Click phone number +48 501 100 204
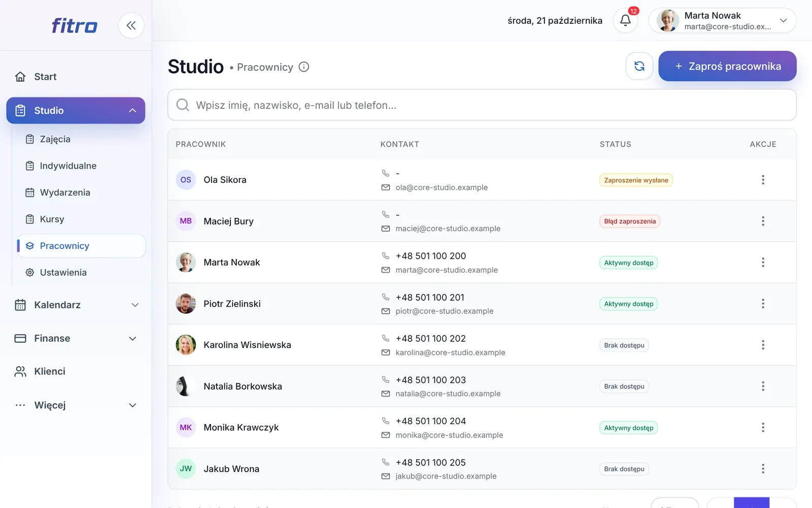Viewport: 812px width, 508px height. pos(431,421)
